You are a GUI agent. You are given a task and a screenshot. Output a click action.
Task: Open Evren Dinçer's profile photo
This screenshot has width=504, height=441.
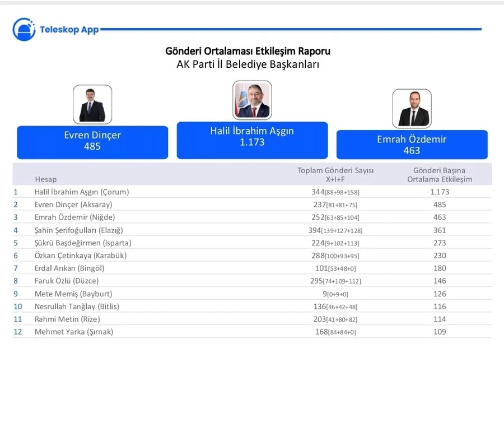coord(92,104)
